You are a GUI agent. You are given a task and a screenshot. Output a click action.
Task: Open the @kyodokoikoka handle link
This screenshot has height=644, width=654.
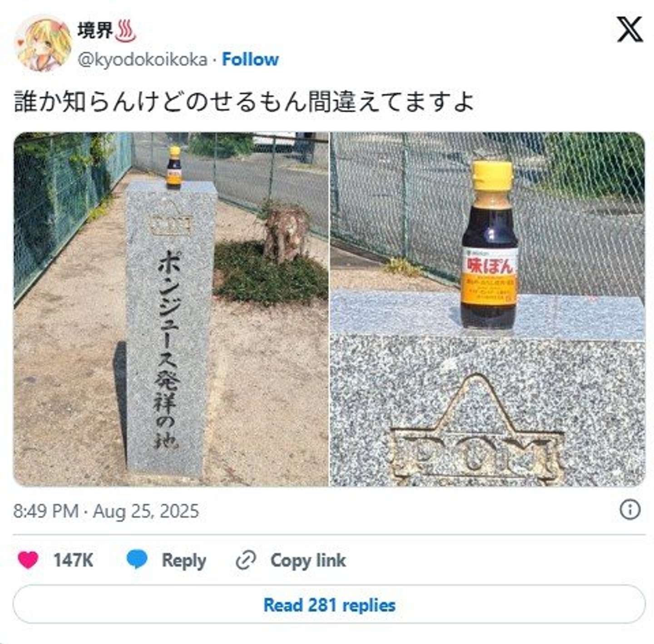point(142,60)
